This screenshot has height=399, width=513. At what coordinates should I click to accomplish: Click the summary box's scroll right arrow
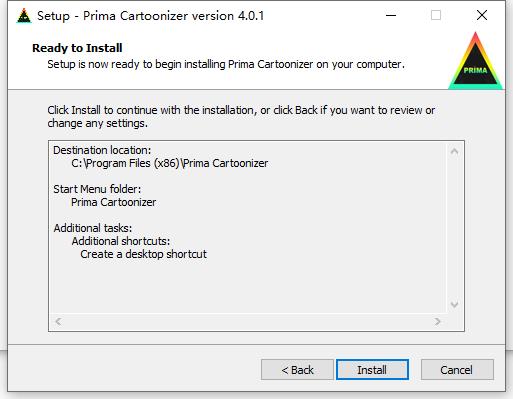tap(438, 321)
